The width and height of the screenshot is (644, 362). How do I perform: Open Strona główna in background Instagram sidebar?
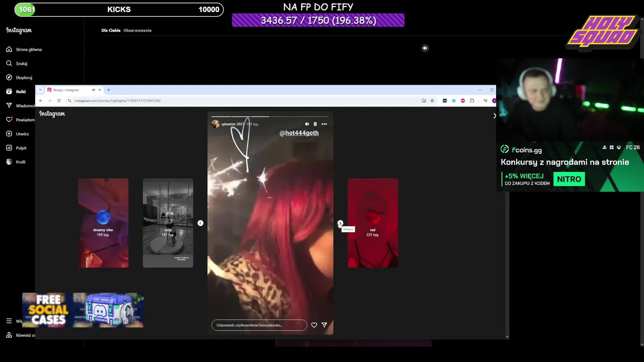click(x=24, y=49)
